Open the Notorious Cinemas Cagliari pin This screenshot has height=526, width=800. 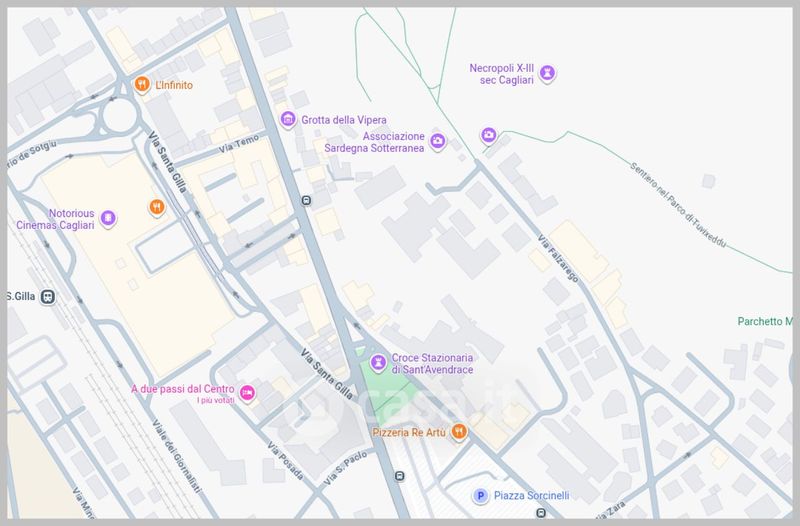[x=109, y=218]
